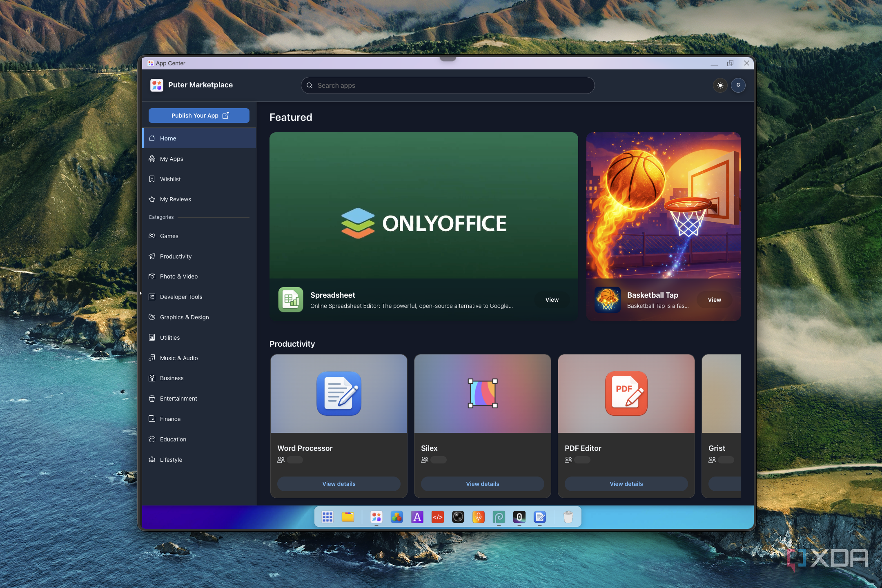Click the Publish Your App button
Viewport: 882px width, 588px height.
pyautogui.click(x=199, y=116)
